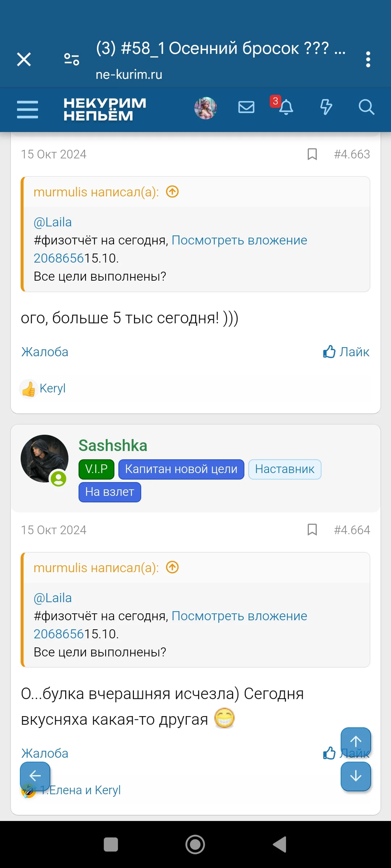Bookmark post #4.664
This screenshot has width=391, height=868.
tap(312, 530)
